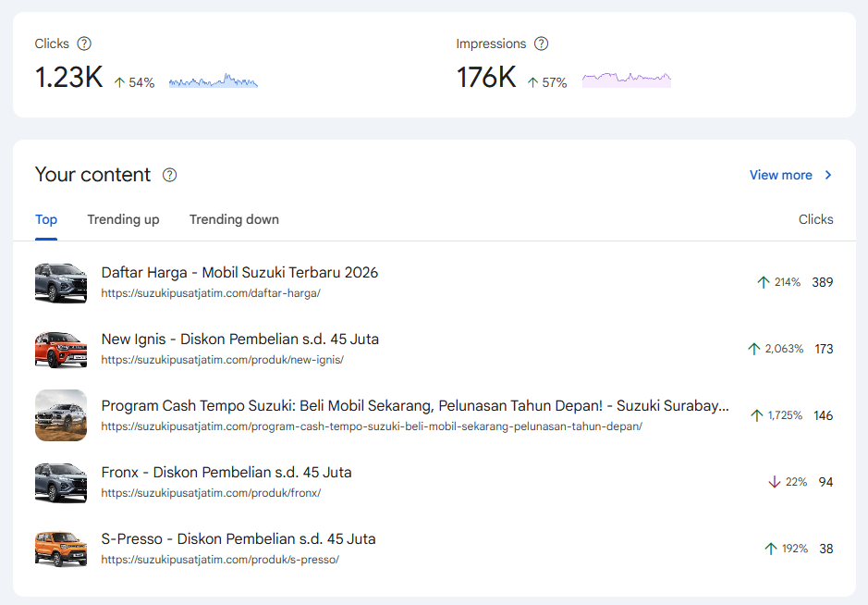Switch to the Trending up tab
868x605 pixels.
click(123, 219)
